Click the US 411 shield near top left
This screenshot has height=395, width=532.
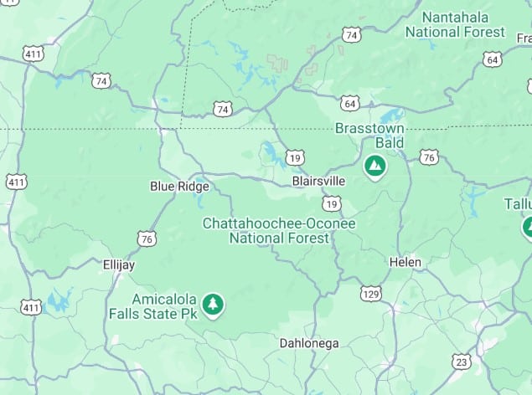coord(34,54)
